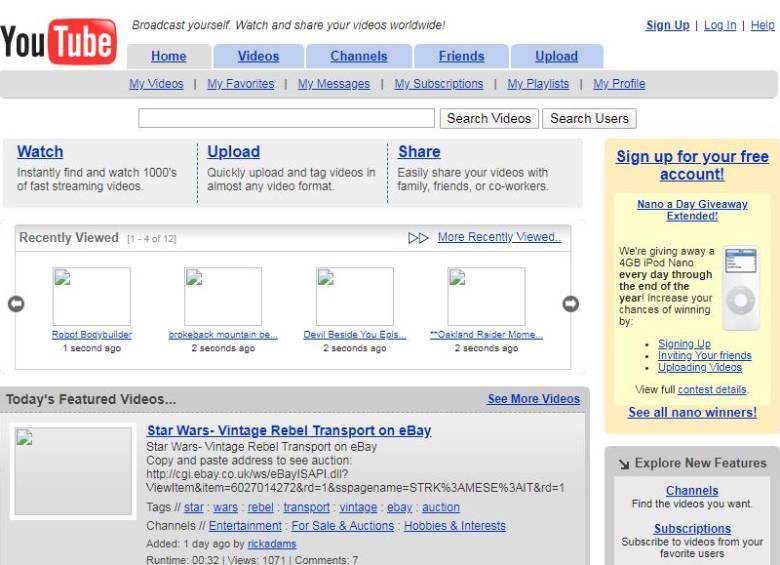Click the iPod Nano image
Viewport: 780px width, 565px height.
point(741,288)
